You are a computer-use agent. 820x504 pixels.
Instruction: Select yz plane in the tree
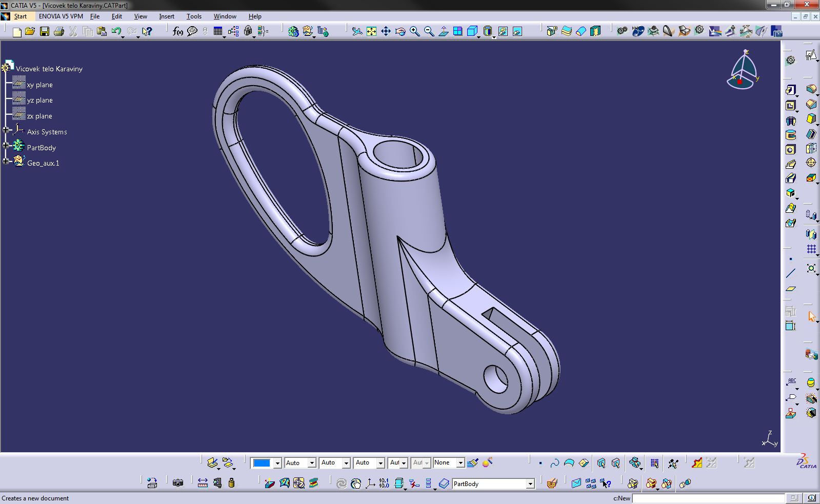pos(39,100)
